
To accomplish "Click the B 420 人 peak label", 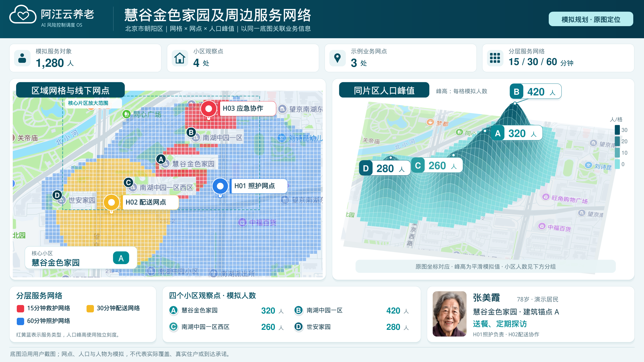I will click(536, 91).
